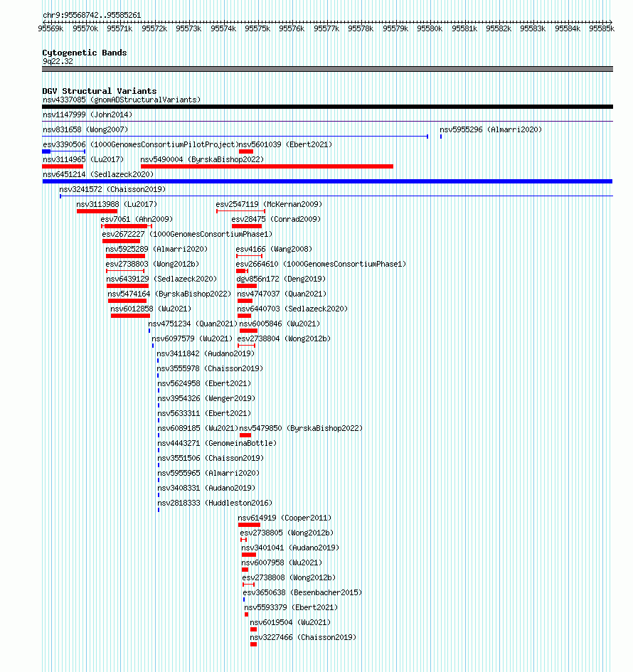Image resolution: width=633 pixels, height=672 pixels.
Task: Select esv2738804 (Wong2012b) label
Action: click(284, 339)
